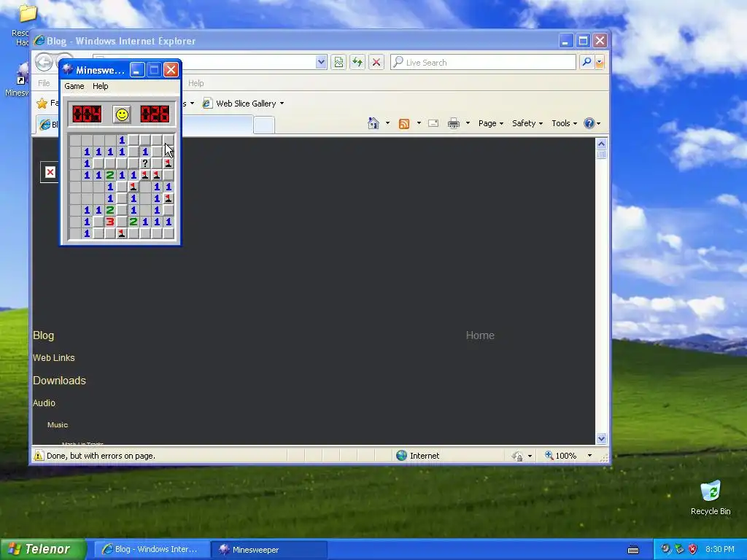Select the Recycle Bin desktop icon

(x=711, y=497)
